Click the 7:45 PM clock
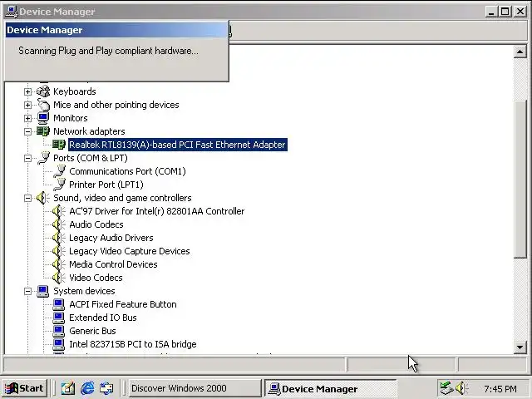532x399 pixels. [x=500, y=388]
